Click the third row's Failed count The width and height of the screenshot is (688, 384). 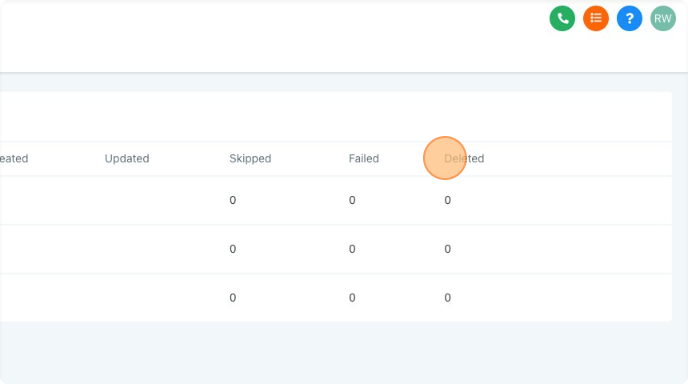[x=352, y=298]
